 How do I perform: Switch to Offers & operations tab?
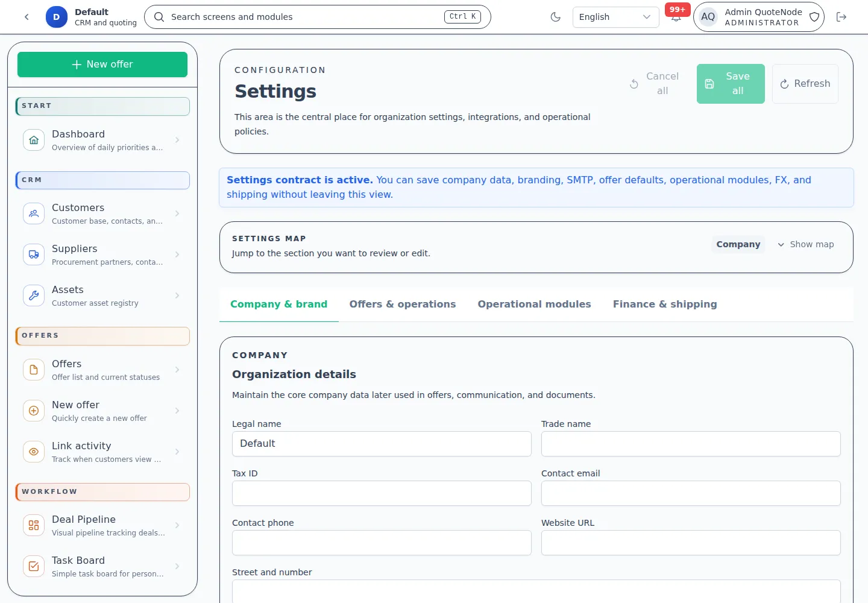click(x=403, y=305)
